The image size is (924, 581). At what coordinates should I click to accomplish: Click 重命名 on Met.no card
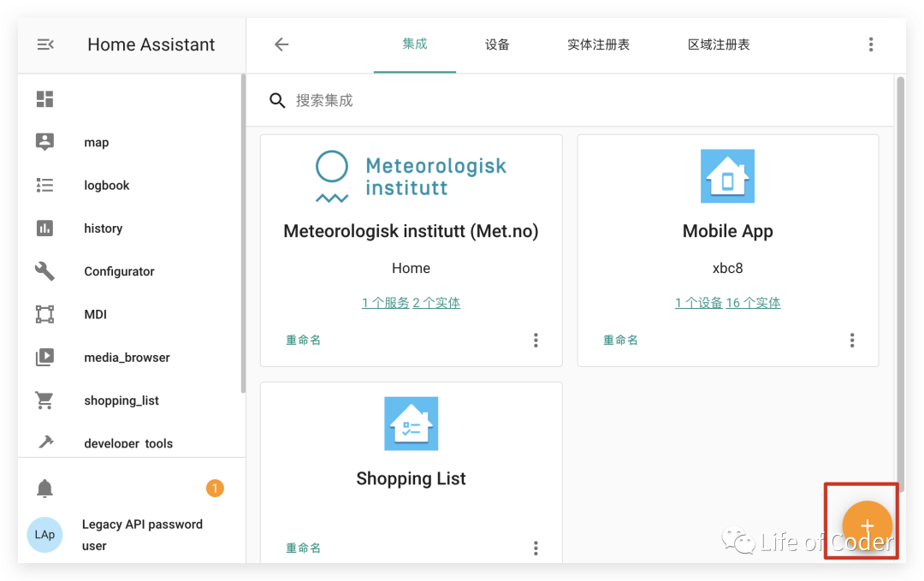click(304, 341)
